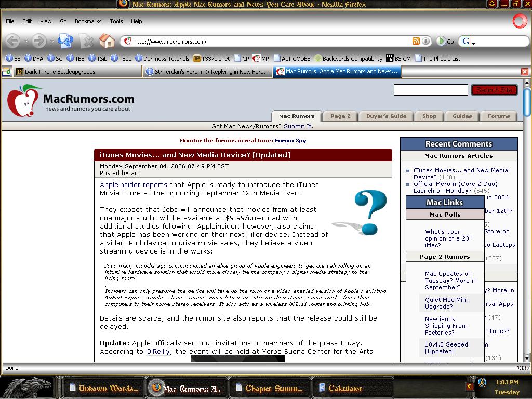
Task: Open the O'Reilly link in the update
Action: (158, 352)
